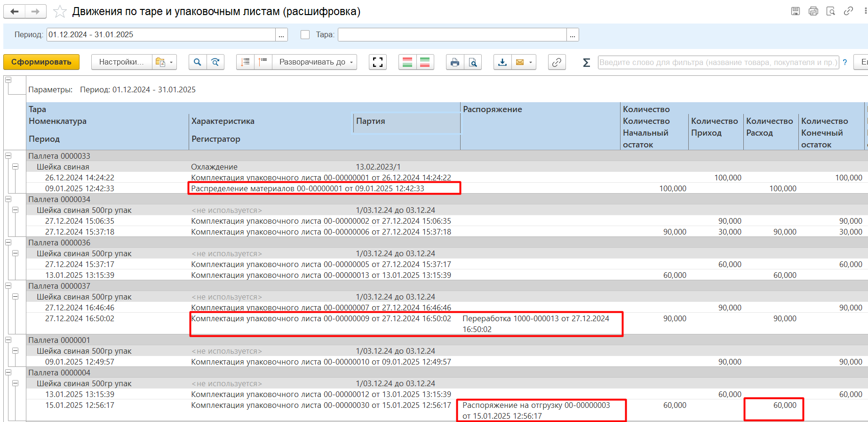This screenshot has width=868, height=422.
Task: Open the Настройки... settings dialog
Action: pos(121,62)
